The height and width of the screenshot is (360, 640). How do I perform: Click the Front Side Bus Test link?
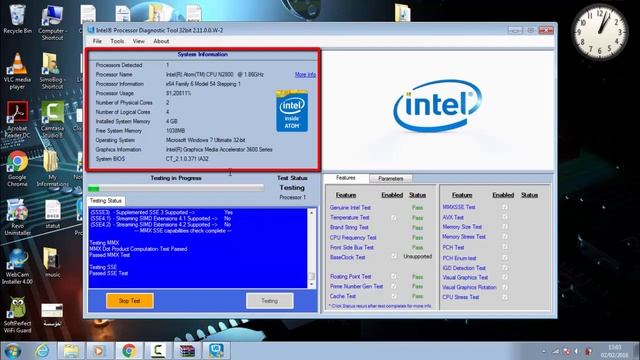click(351, 247)
